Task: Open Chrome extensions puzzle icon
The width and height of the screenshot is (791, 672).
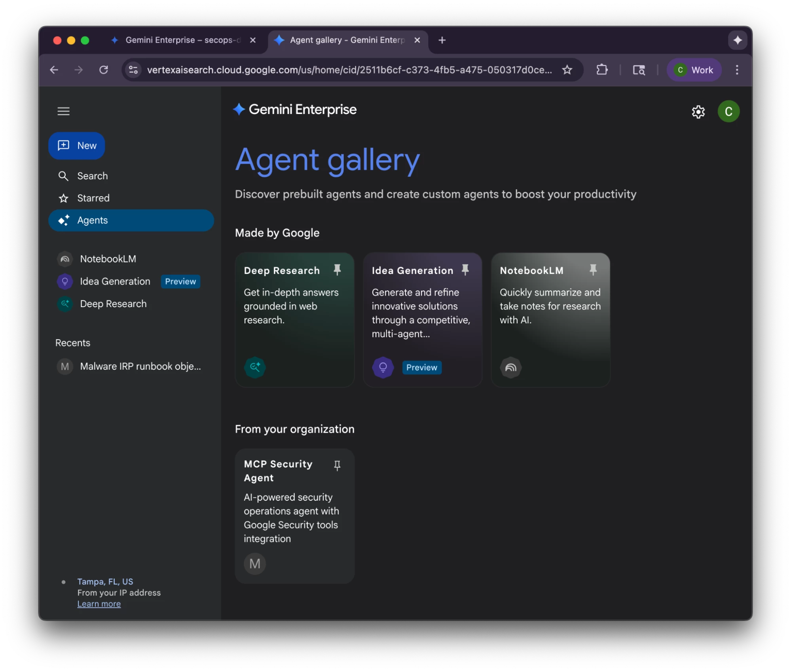Action: (x=601, y=70)
